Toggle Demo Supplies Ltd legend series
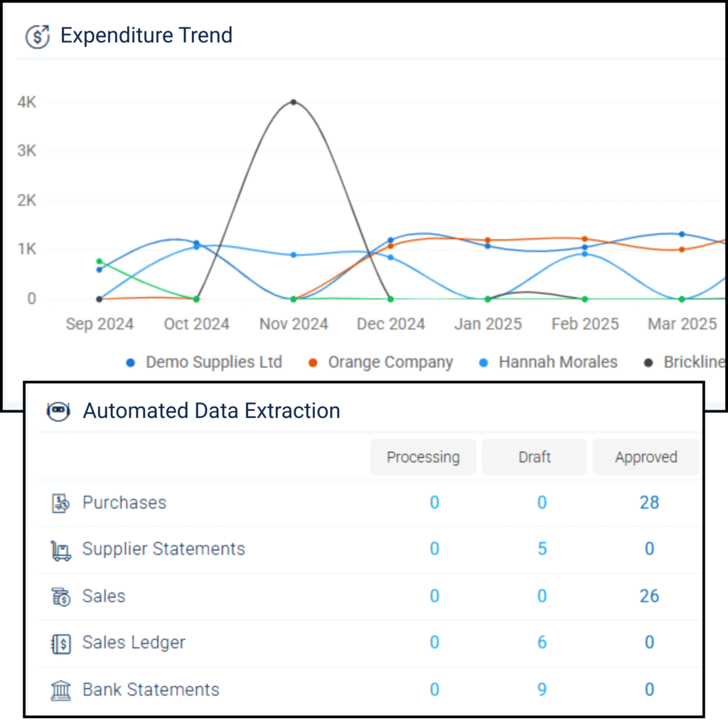 pyautogui.click(x=205, y=363)
